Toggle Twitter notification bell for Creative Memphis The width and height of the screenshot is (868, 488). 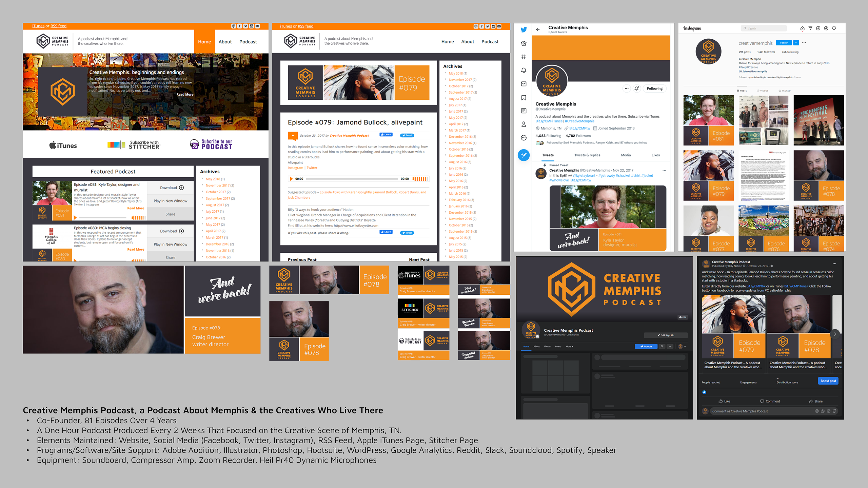click(x=637, y=89)
